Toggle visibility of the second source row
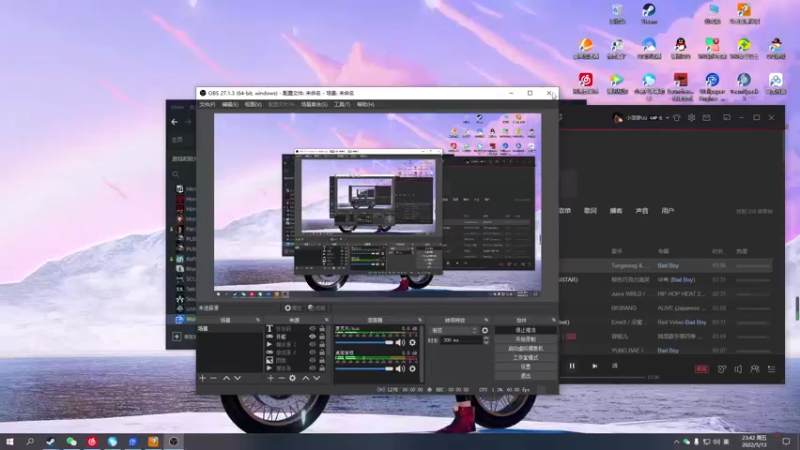Image resolution: width=800 pixels, height=450 pixels. pos(312,337)
